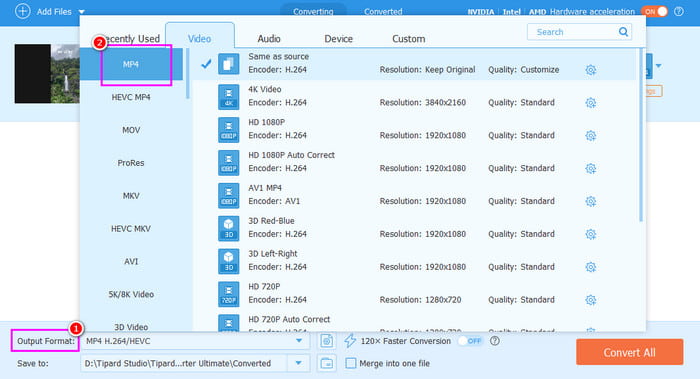Image resolution: width=700 pixels, height=379 pixels.
Task: Select the Audio tab
Action: click(269, 39)
